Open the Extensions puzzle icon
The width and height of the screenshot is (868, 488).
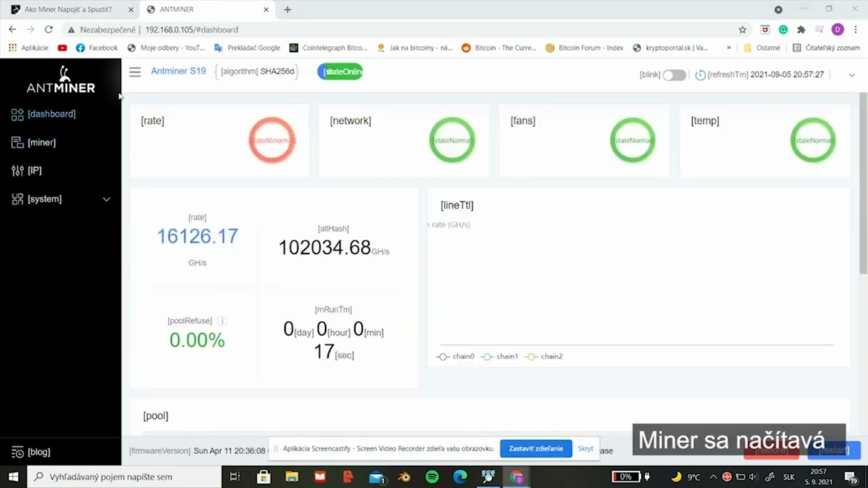pyautogui.click(x=801, y=30)
